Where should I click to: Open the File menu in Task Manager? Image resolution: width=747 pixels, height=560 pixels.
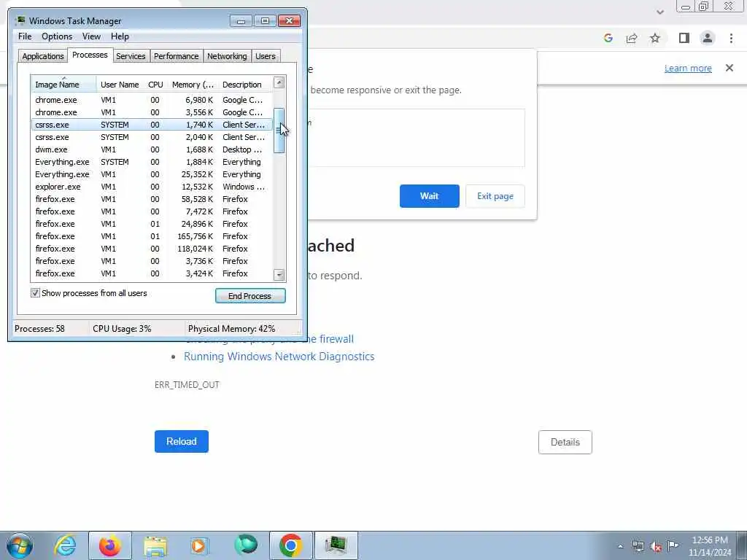[x=25, y=36]
